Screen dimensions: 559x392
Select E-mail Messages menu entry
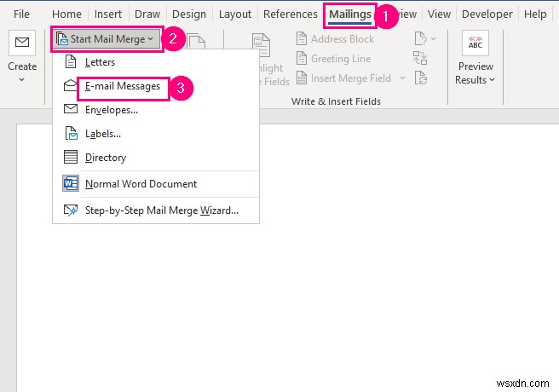[156, 86]
